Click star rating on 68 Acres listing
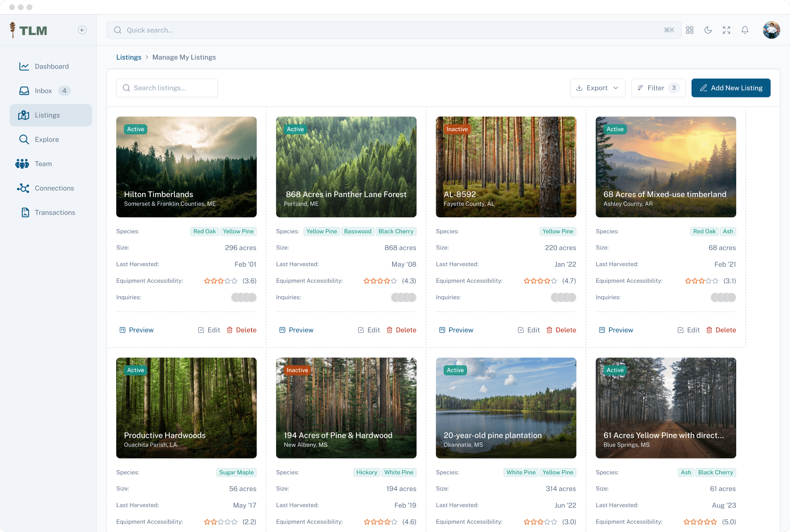Image resolution: width=790 pixels, height=532 pixels. (x=701, y=281)
